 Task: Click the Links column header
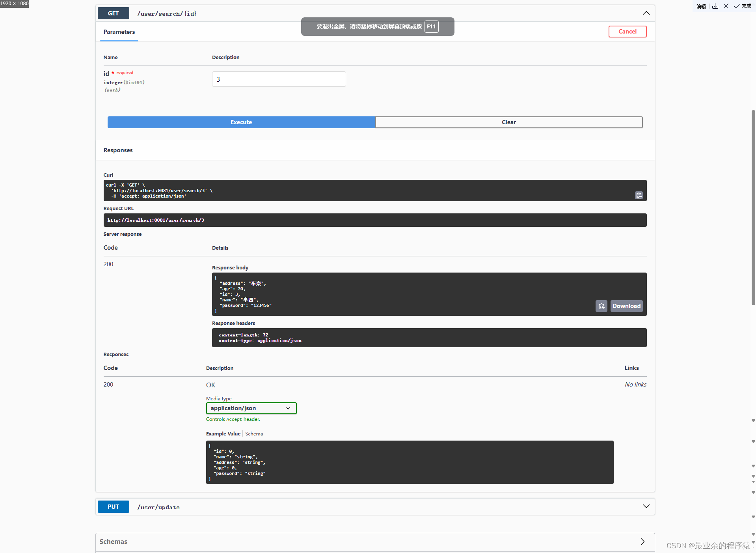click(631, 368)
